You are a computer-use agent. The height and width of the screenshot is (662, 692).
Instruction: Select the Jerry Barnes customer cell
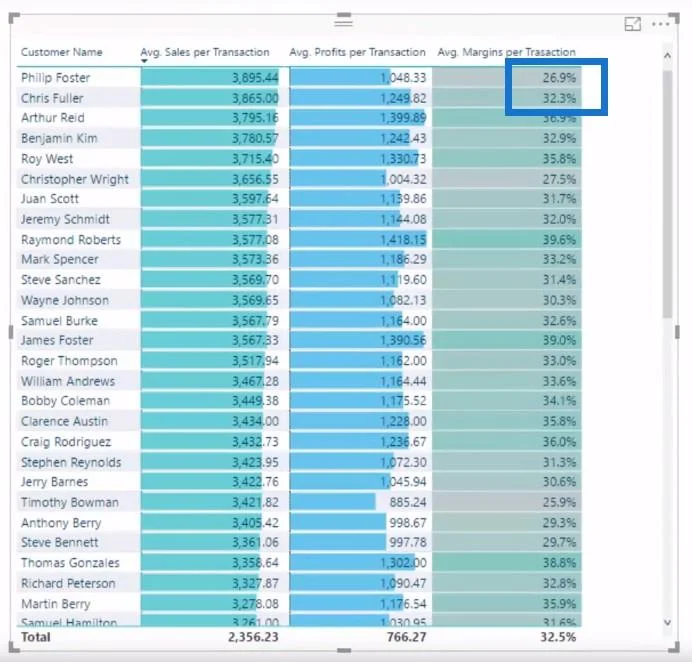[x=54, y=481]
